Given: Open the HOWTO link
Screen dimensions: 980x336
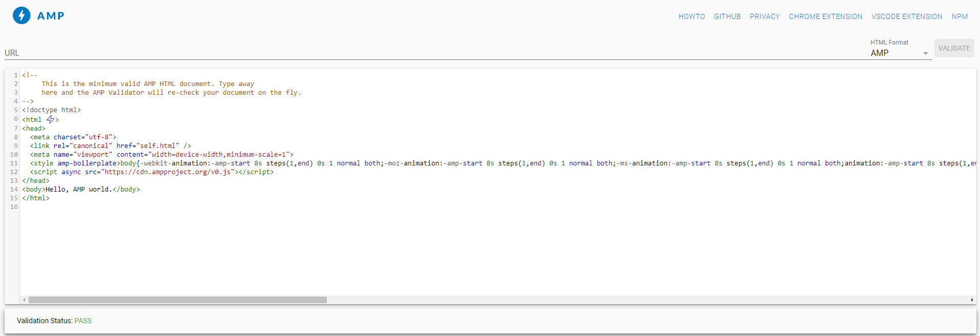Looking at the screenshot, I should point(692,16).
